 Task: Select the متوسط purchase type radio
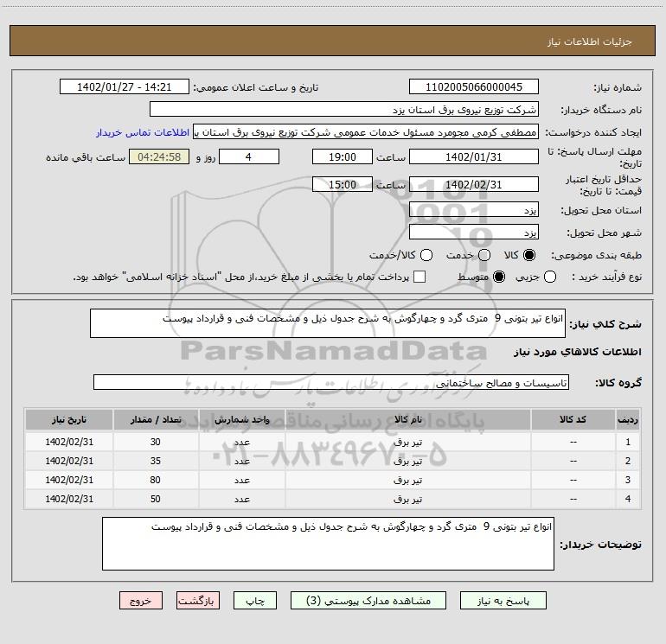coord(499,277)
